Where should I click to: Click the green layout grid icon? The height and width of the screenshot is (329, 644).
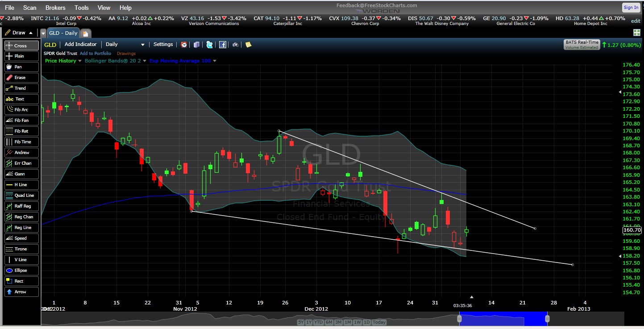pyautogui.click(x=637, y=33)
